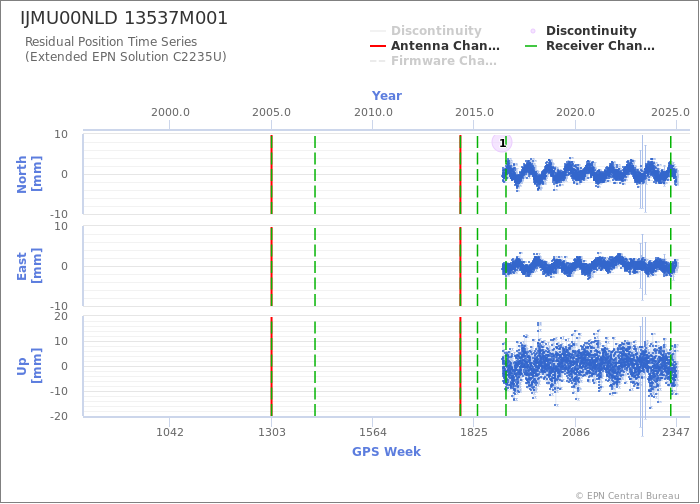The width and height of the screenshot is (700, 504).
Task: Click the green receiver change line near 2007 in Up plot
Action: click(315, 366)
